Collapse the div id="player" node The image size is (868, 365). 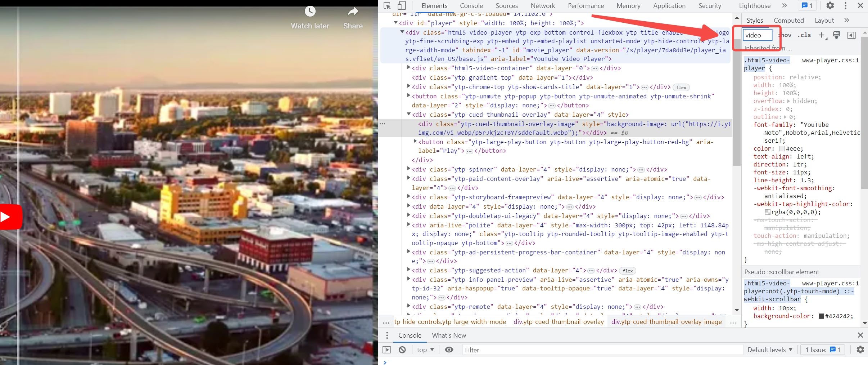395,23
